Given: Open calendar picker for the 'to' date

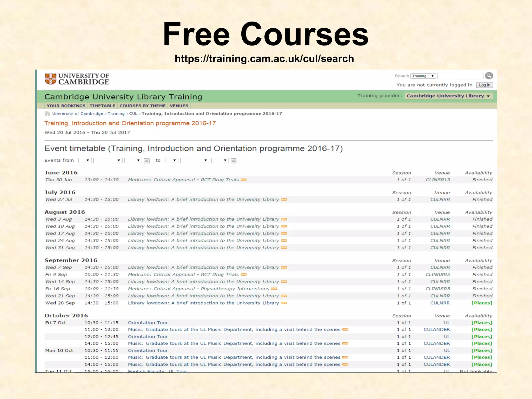Looking at the screenshot, I should [x=234, y=161].
